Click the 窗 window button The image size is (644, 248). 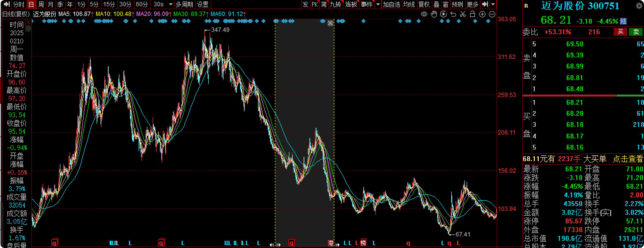(446, 4)
